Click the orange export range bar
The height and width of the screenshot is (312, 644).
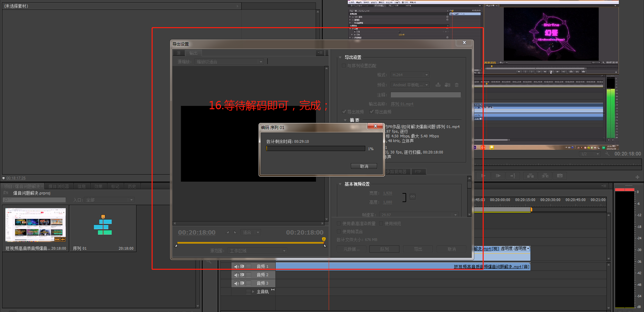click(250, 243)
